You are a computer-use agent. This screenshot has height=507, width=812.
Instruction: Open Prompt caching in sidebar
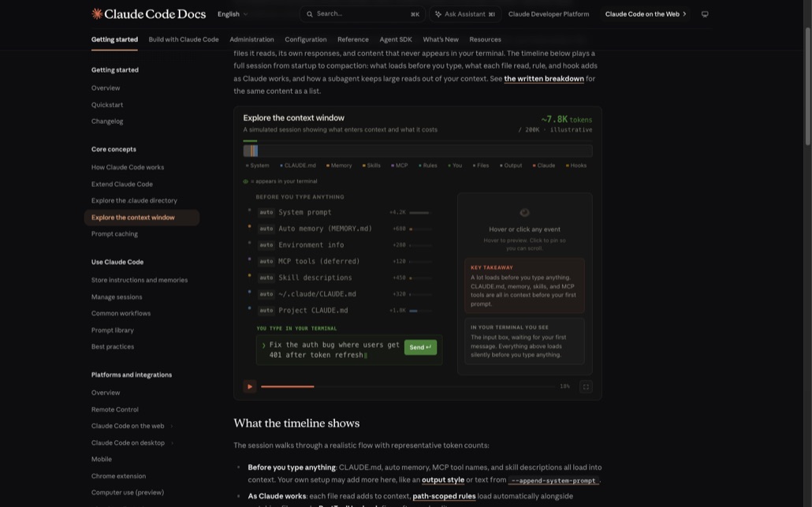pyautogui.click(x=114, y=234)
